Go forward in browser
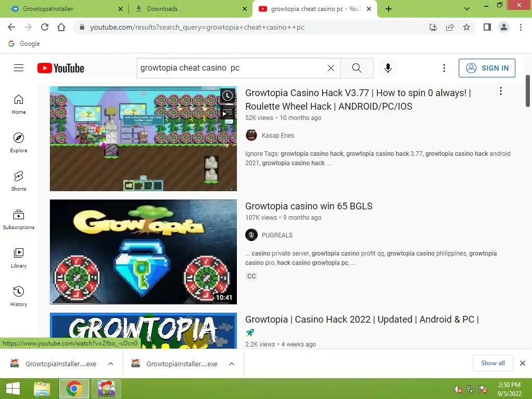 point(28,27)
